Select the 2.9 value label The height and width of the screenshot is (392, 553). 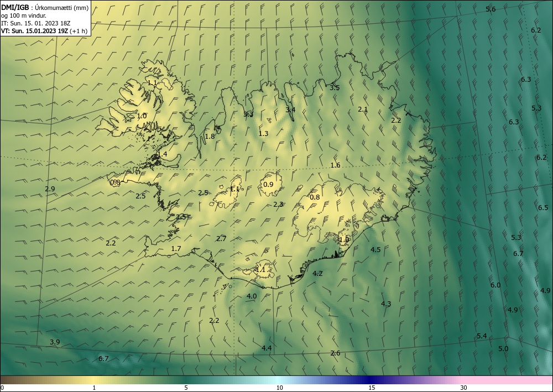(x=50, y=189)
